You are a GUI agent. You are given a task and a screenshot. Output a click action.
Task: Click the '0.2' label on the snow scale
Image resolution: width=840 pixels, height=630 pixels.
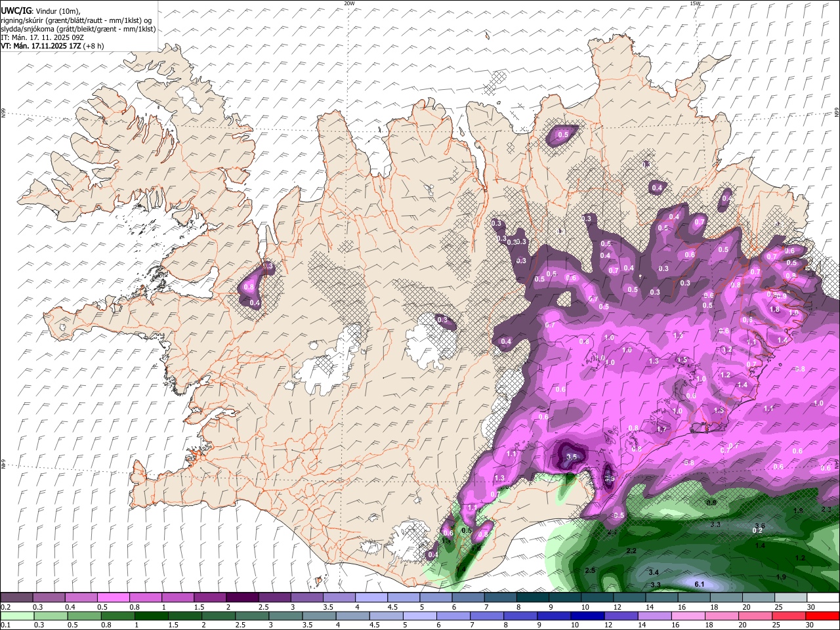point(5,607)
